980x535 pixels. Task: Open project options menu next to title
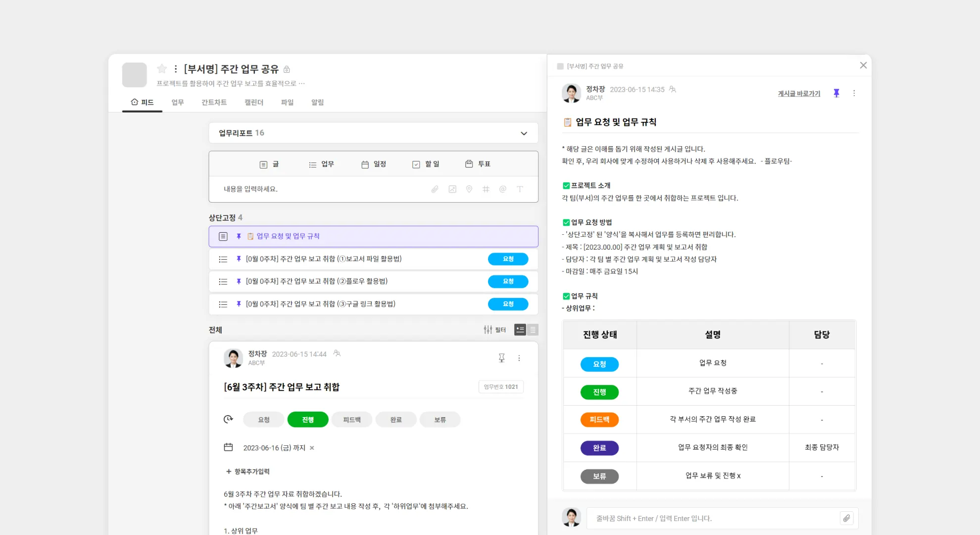pos(176,69)
